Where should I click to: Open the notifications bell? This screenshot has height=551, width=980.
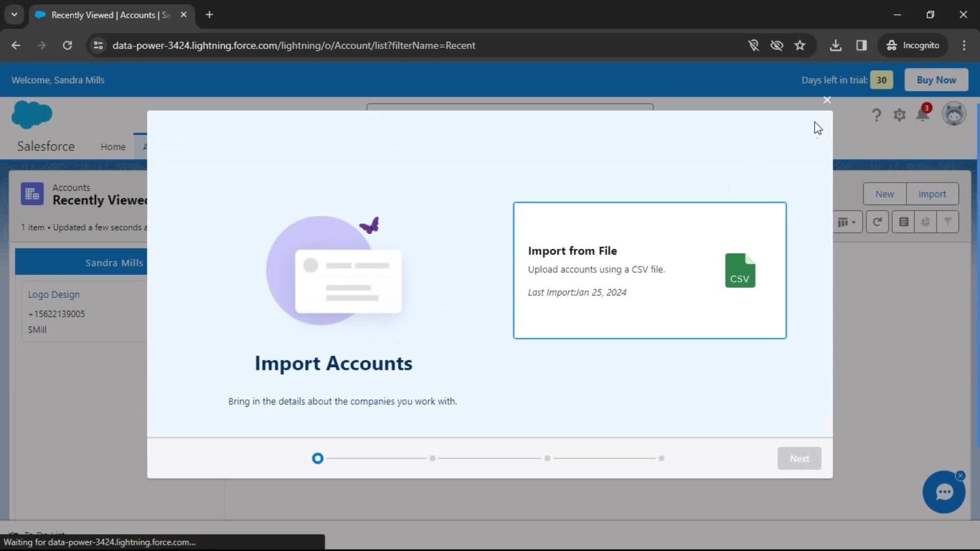pos(923,113)
